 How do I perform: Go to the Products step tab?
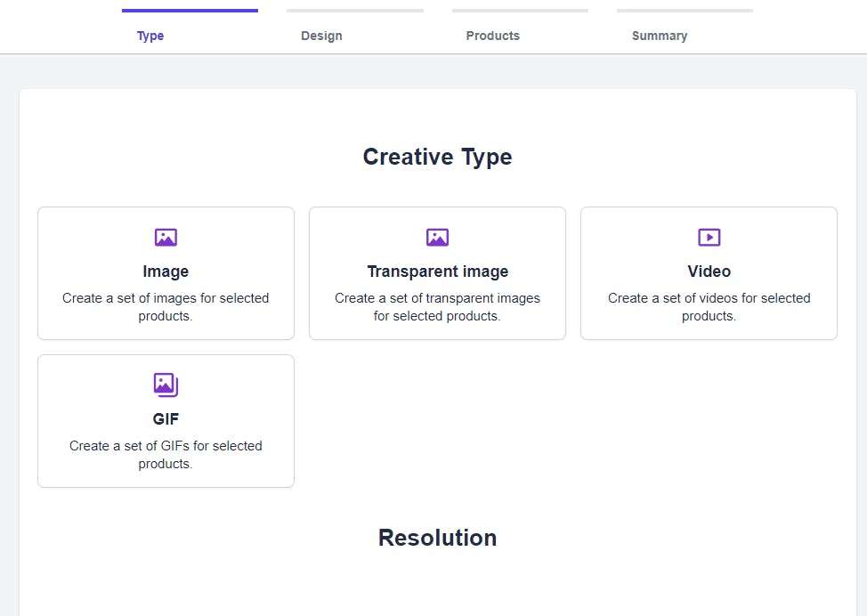492,36
